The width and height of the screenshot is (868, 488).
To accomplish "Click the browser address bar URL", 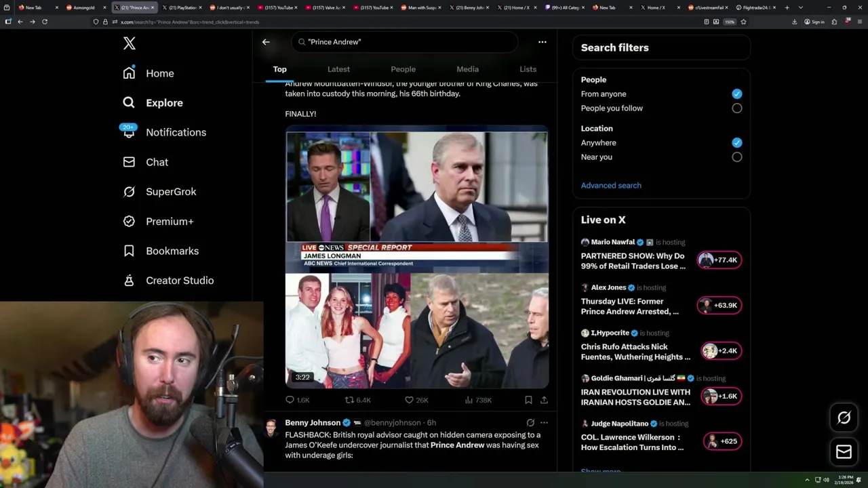I will [190, 22].
